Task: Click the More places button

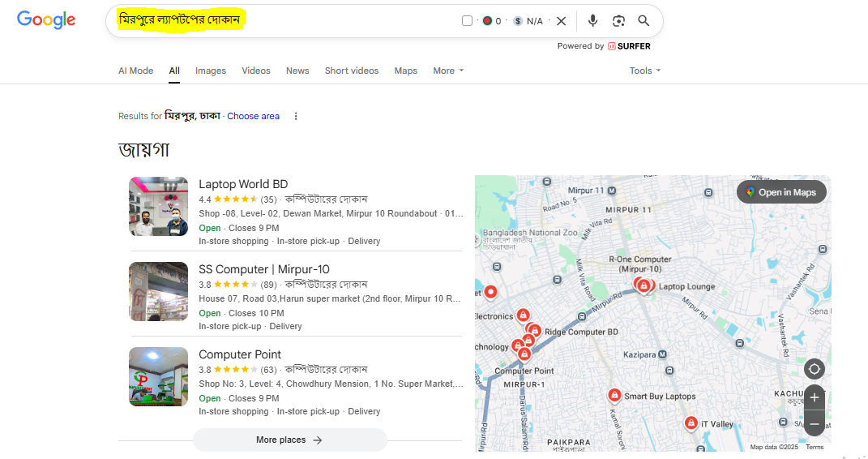Action: point(289,440)
